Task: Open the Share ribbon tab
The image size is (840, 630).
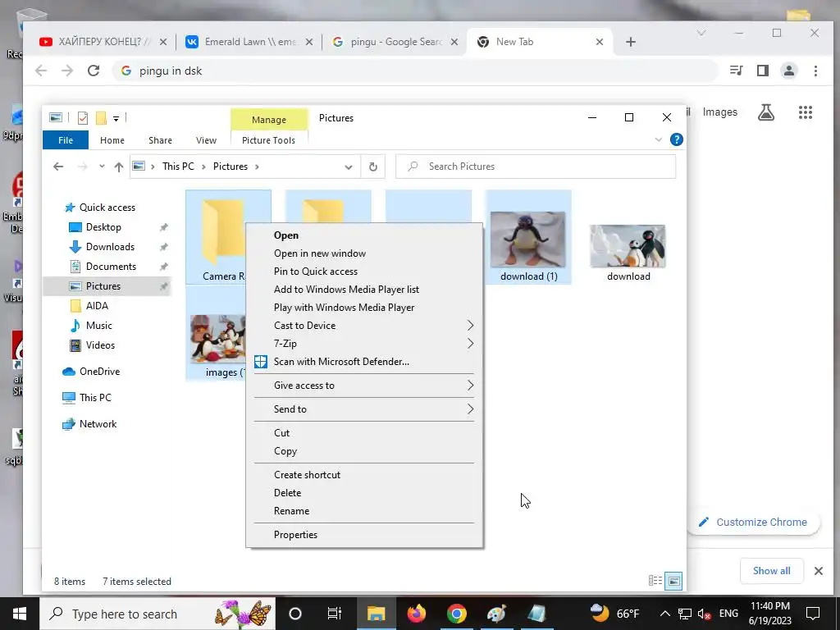Action: tap(160, 140)
